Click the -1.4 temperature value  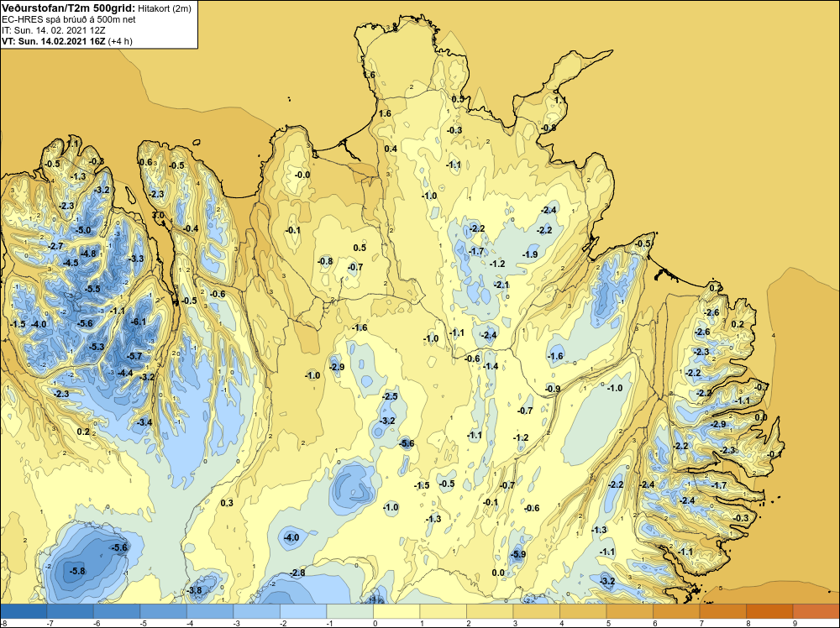pyautogui.click(x=491, y=366)
